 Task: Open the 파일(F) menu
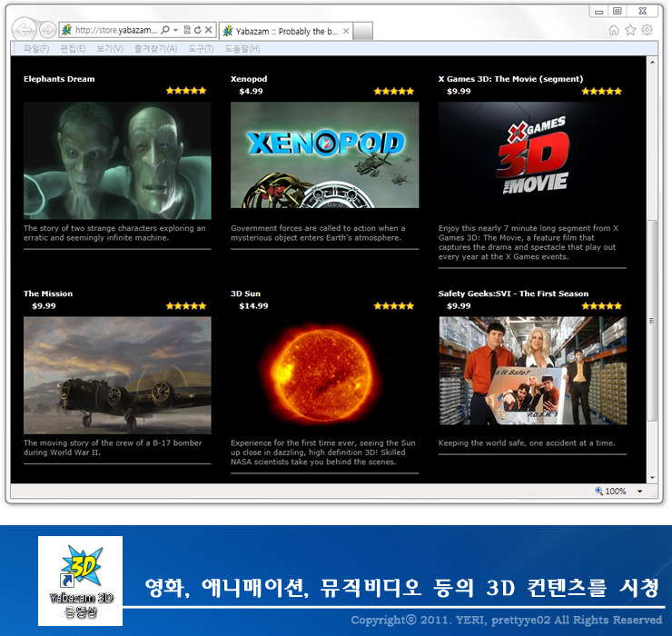tap(36, 49)
